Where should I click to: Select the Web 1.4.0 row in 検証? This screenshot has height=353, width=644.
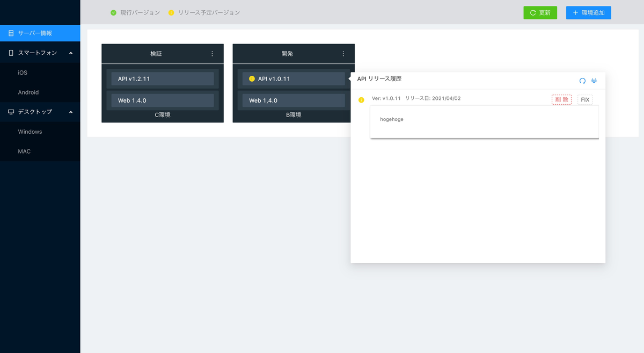pos(163,100)
